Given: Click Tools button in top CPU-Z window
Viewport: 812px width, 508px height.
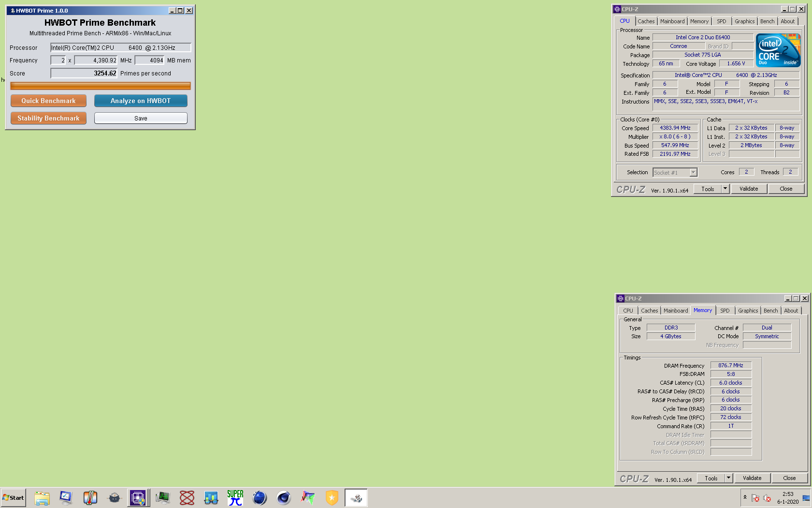Looking at the screenshot, I should pos(708,189).
